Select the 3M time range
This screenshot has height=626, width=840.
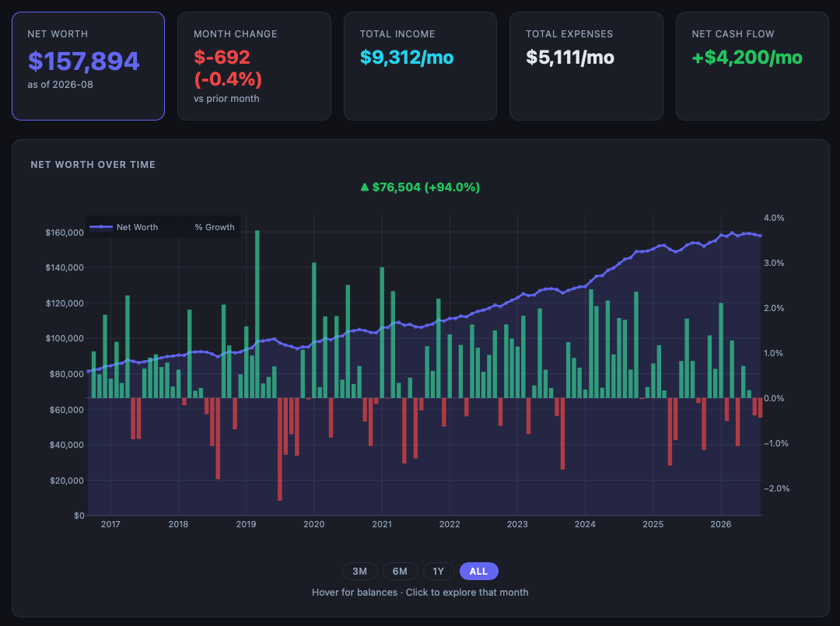[360, 572]
